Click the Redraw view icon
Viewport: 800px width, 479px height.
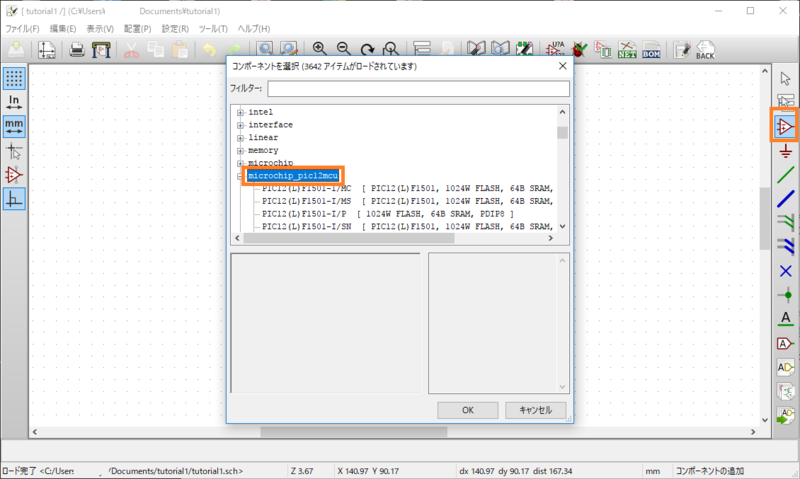367,49
